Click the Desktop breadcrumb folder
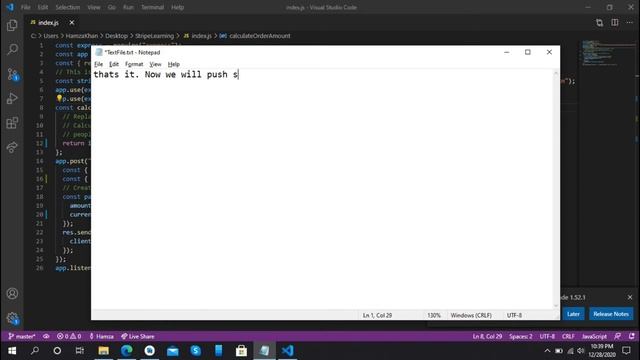The width and height of the screenshot is (640, 360). click(x=116, y=36)
